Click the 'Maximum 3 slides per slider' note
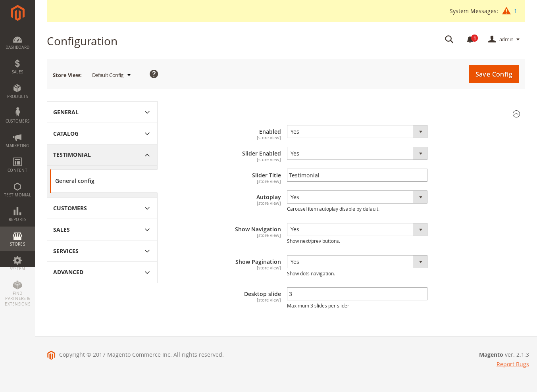 (x=318, y=306)
